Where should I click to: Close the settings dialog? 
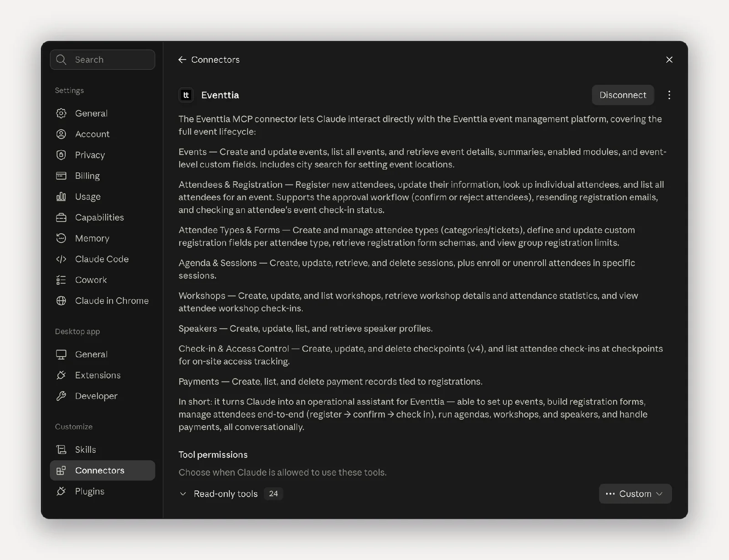pyautogui.click(x=669, y=60)
